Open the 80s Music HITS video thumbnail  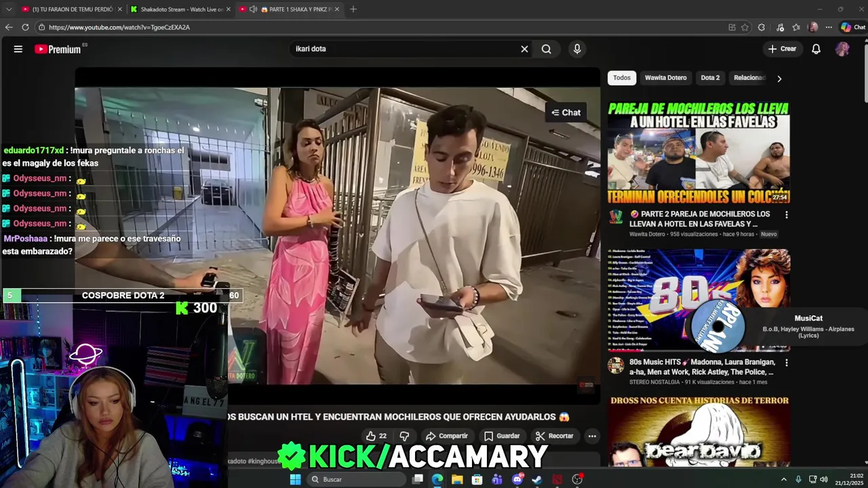tap(698, 300)
